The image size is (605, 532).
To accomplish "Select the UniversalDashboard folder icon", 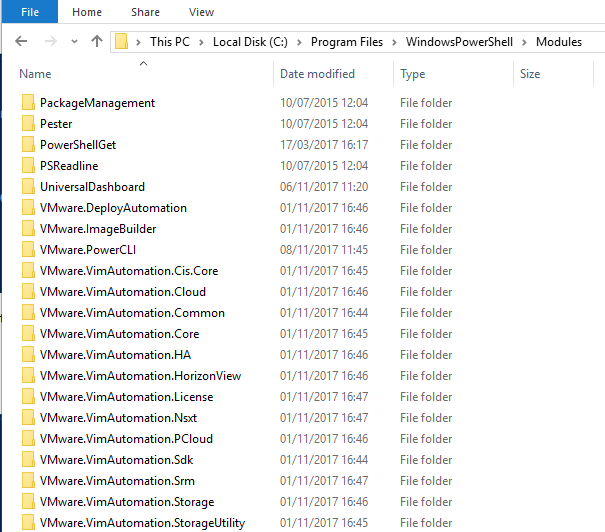I will pos(28,187).
